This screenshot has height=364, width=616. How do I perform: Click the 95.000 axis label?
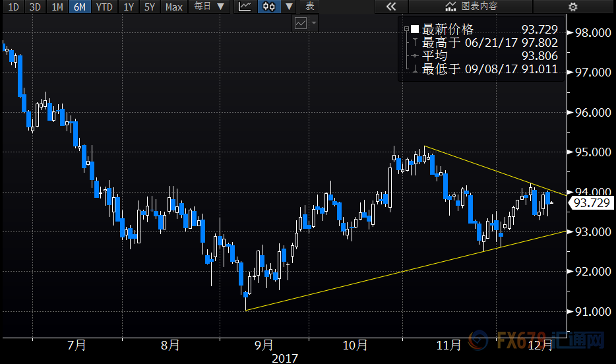coord(593,152)
